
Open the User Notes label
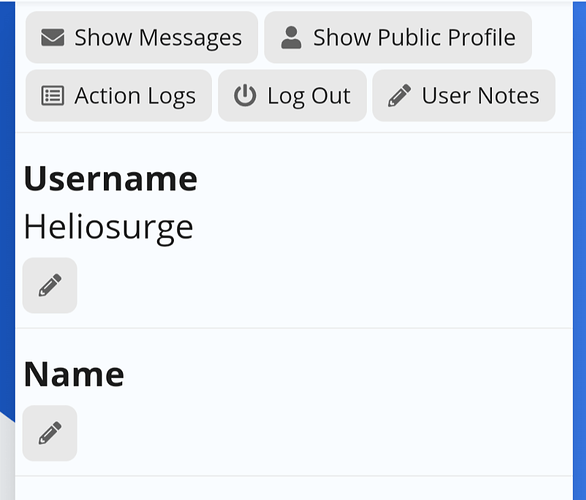point(481,96)
